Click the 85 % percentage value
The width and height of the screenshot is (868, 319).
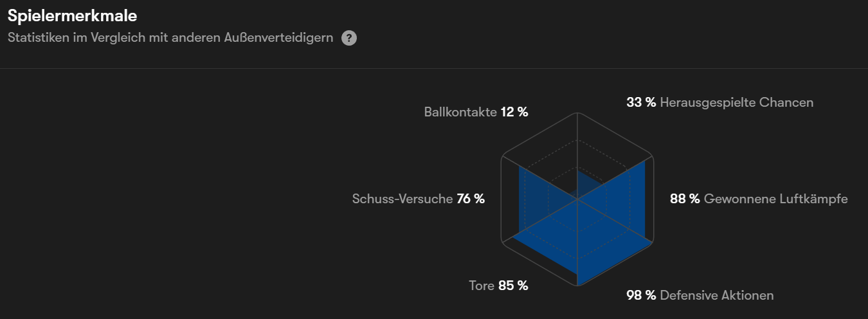(x=513, y=286)
